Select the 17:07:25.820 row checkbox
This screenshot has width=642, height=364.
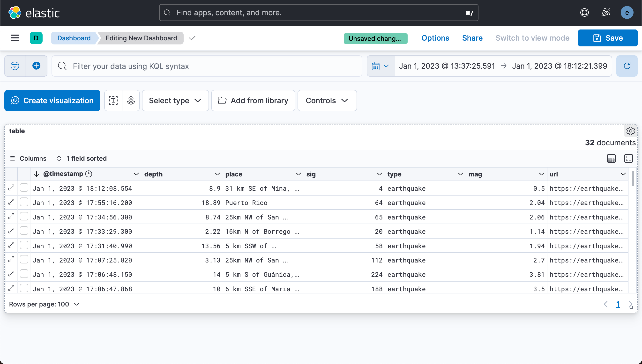tap(24, 260)
